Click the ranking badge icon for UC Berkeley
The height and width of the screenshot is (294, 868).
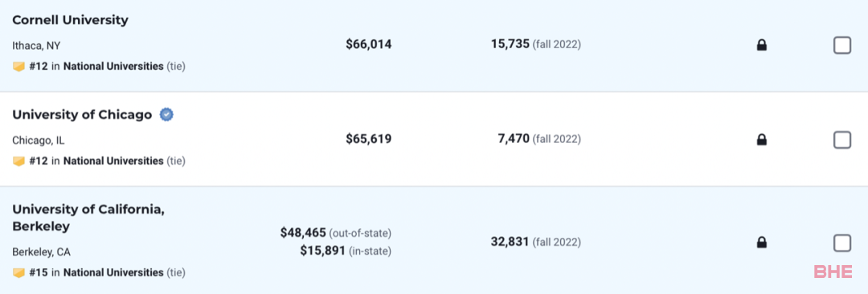click(18, 272)
